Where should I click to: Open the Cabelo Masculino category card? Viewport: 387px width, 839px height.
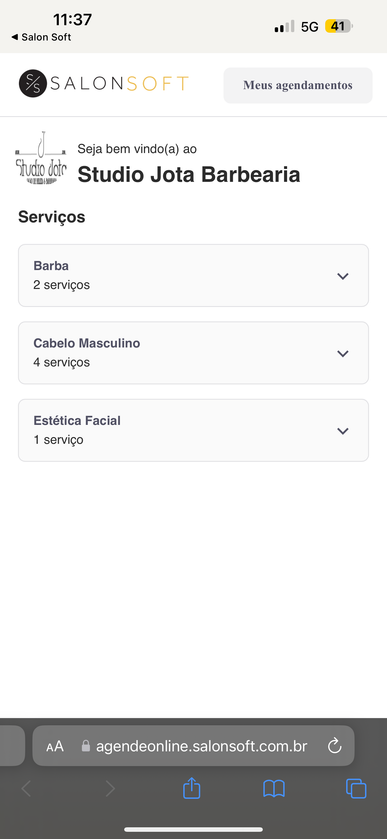(x=193, y=353)
